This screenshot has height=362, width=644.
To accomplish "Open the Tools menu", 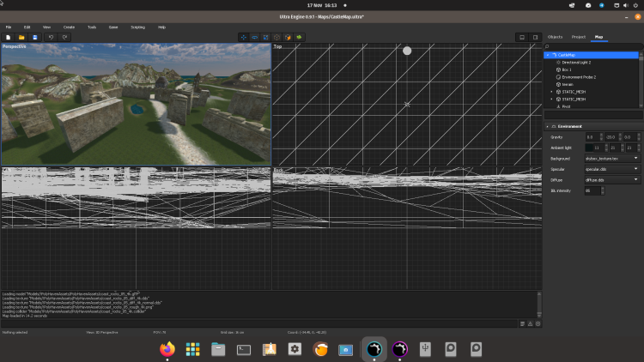I will coord(92,27).
